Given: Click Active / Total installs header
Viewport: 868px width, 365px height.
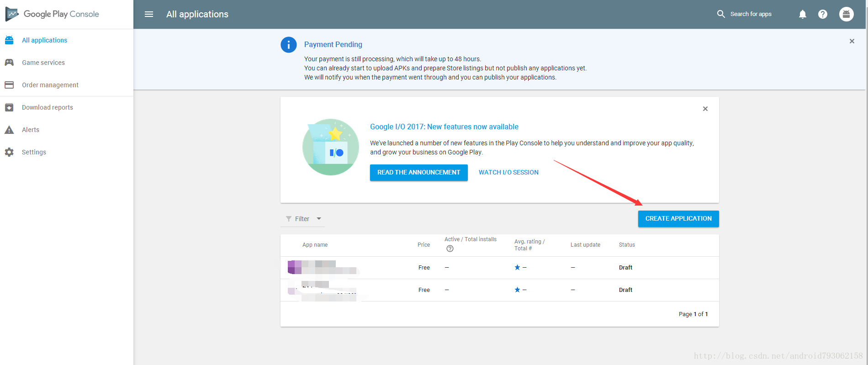Looking at the screenshot, I should (x=471, y=239).
